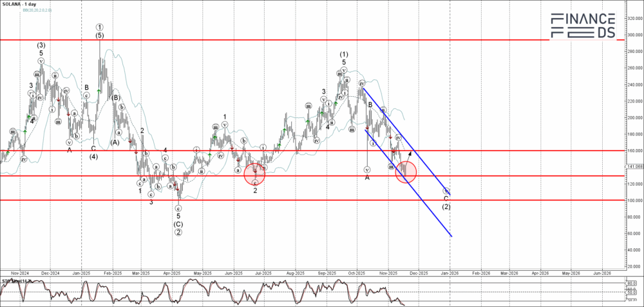Image resolution: width=644 pixels, height=307 pixels.
Task: Select Dec-2024 on the date axis
Action: (50, 273)
